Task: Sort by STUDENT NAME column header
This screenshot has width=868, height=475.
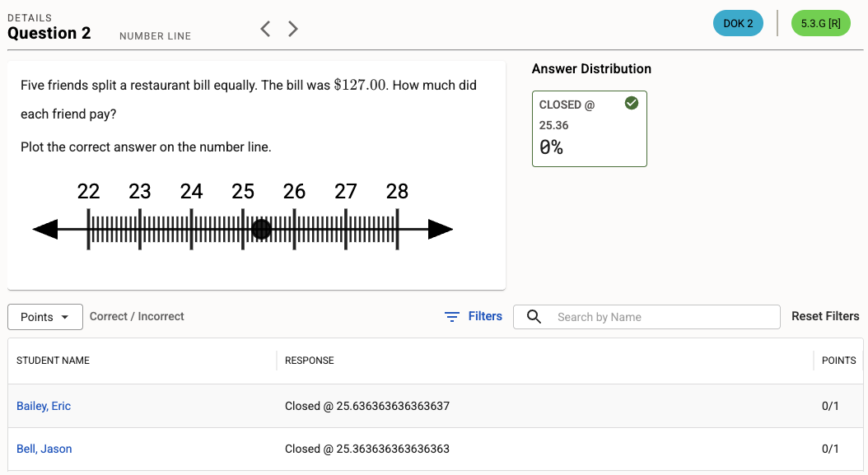Action: pyautogui.click(x=54, y=361)
